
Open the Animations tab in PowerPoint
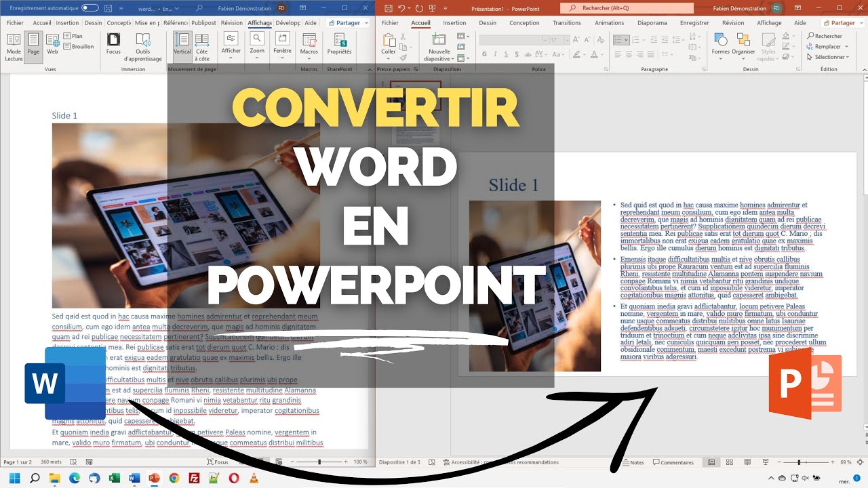(609, 22)
